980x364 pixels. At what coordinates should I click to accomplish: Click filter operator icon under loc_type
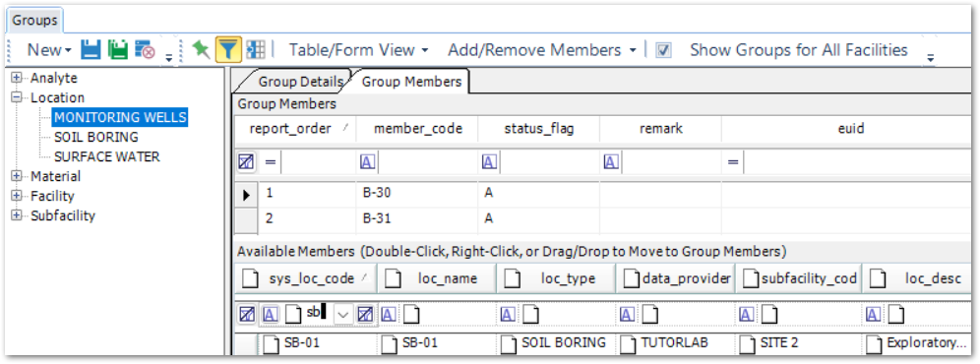(x=508, y=315)
